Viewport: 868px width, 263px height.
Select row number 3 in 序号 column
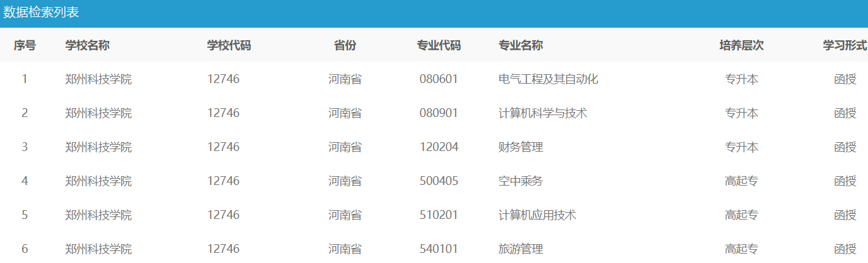[25, 147]
